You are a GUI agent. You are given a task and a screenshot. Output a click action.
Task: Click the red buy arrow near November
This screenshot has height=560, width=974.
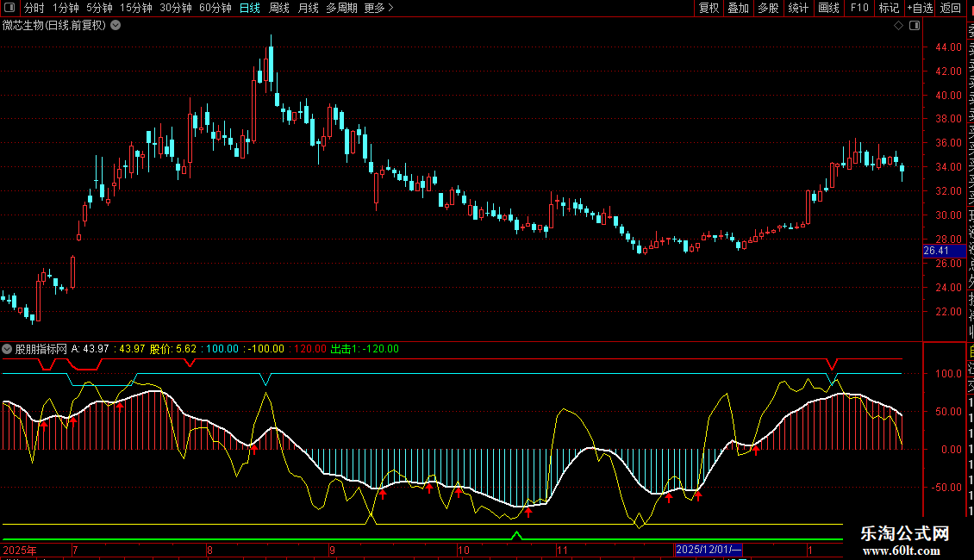coord(528,512)
